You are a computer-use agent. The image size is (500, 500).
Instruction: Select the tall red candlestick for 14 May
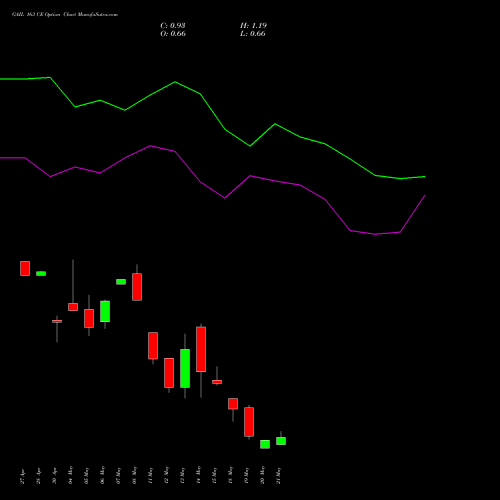(201, 349)
